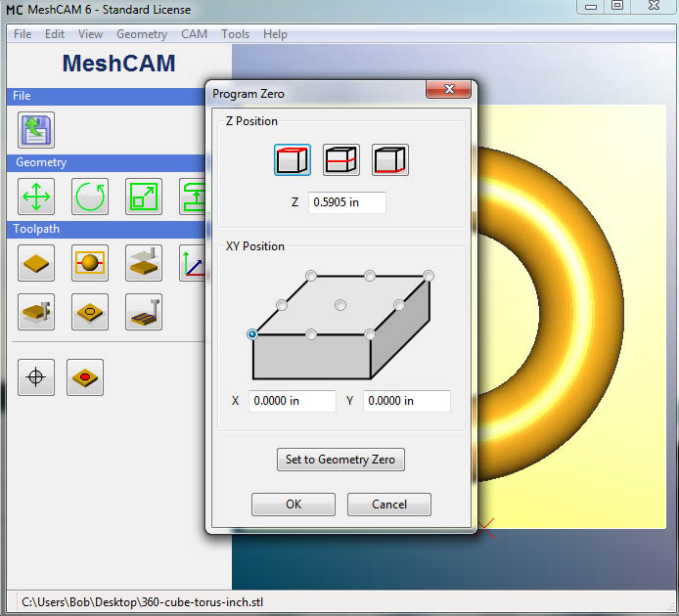679x616 pixels.
Task: Click Set to Geometry Zero button
Action: pyautogui.click(x=340, y=460)
